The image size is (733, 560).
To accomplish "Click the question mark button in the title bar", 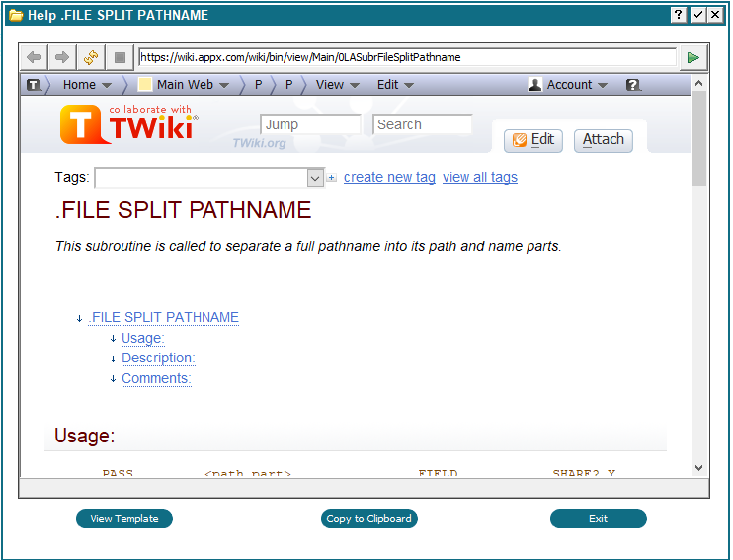I will click(679, 15).
